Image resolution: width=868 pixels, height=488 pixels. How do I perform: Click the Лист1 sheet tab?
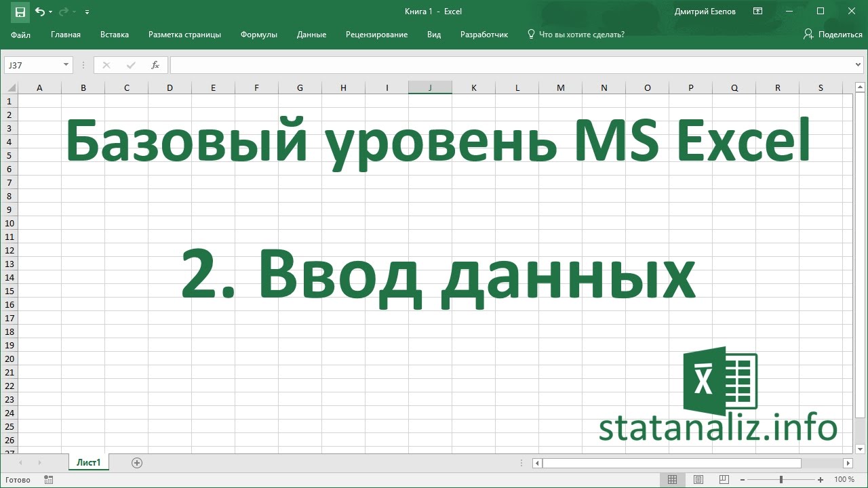89,463
